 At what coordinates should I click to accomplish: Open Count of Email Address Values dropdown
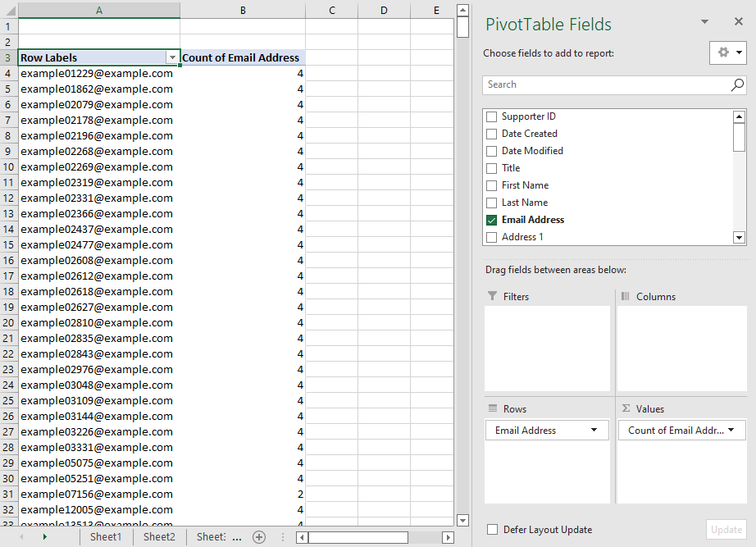coord(731,431)
